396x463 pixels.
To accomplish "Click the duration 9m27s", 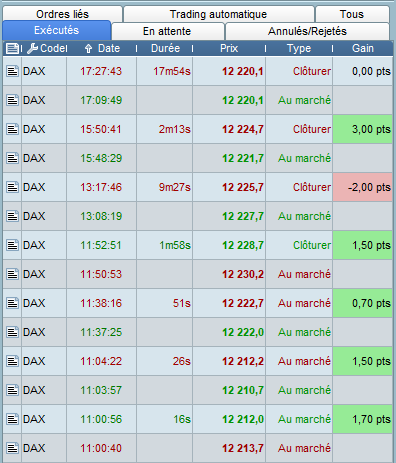I will 175,187.
